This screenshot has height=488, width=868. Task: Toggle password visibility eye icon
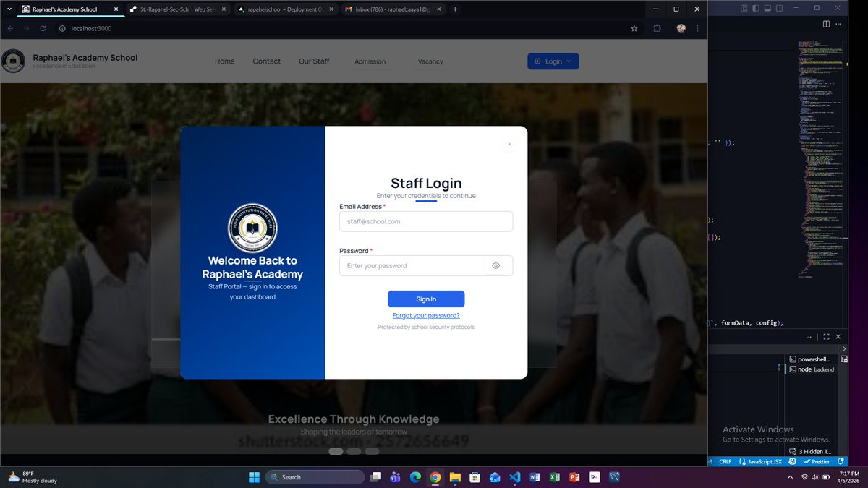[496, 266]
